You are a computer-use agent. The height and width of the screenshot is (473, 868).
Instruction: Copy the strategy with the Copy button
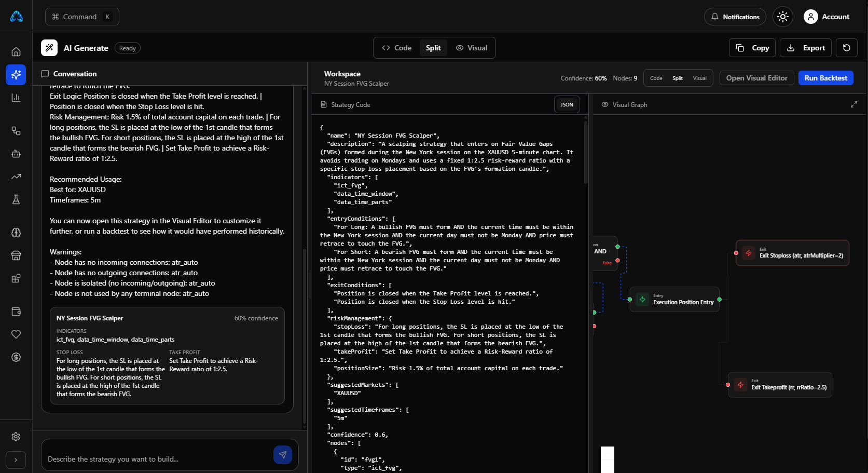pyautogui.click(x=752, y=48)
